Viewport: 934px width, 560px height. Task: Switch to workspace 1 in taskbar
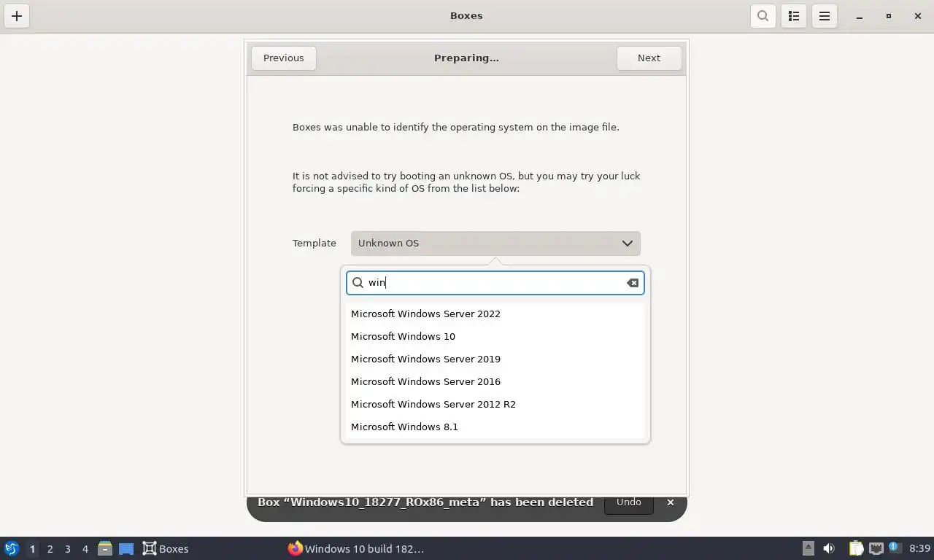32,549
